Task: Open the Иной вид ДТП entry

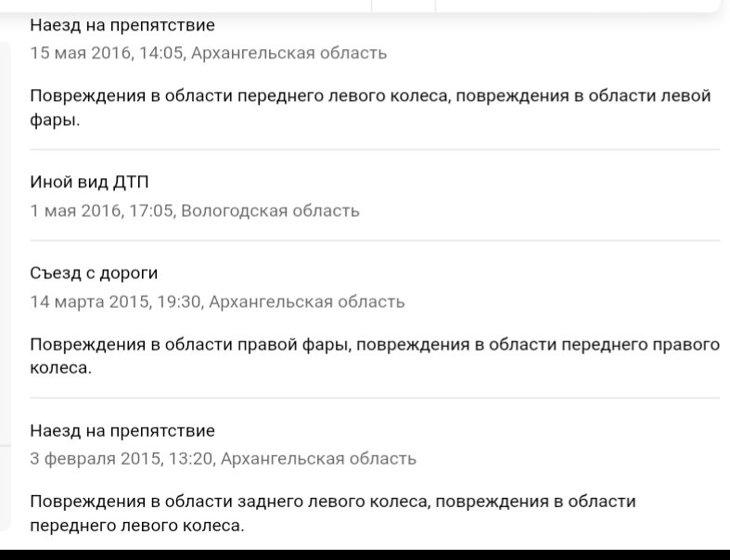Action: [x=89, y=182]
